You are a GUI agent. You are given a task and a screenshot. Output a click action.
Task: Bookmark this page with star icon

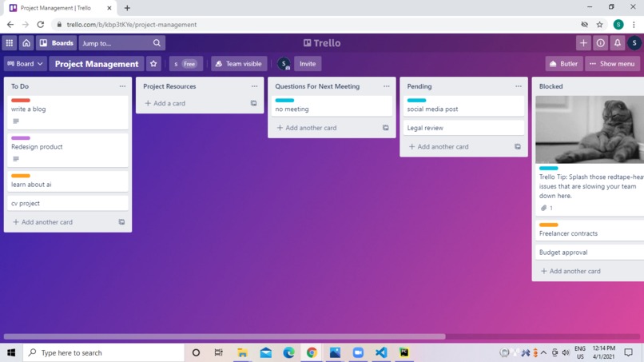coord(599,25)
